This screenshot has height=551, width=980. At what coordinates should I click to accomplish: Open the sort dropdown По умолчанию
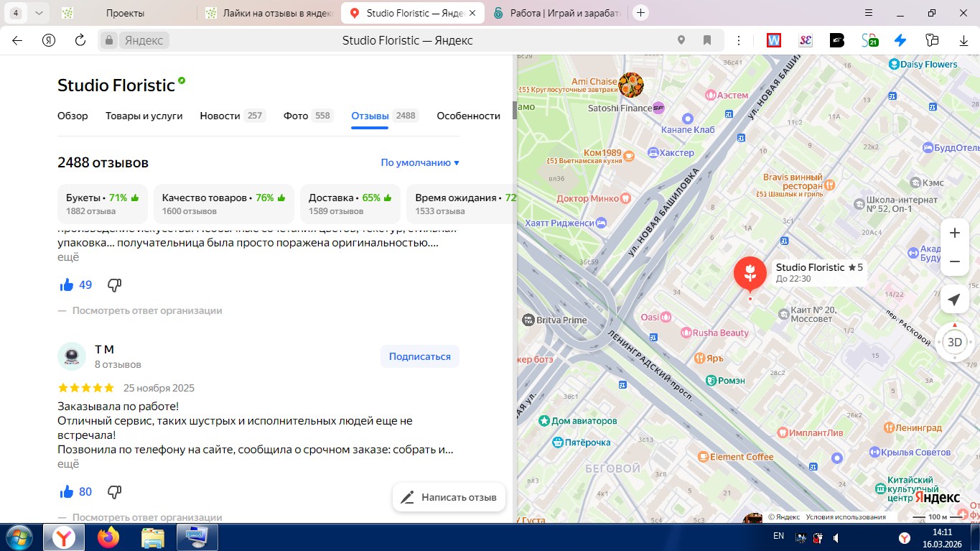[419, 163]
